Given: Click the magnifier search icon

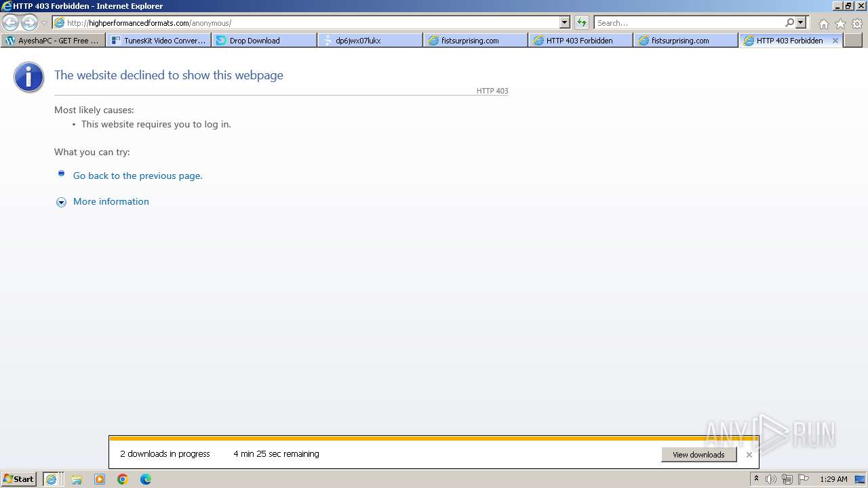Looking at the screenshot, I should click(x=790, y=22).
